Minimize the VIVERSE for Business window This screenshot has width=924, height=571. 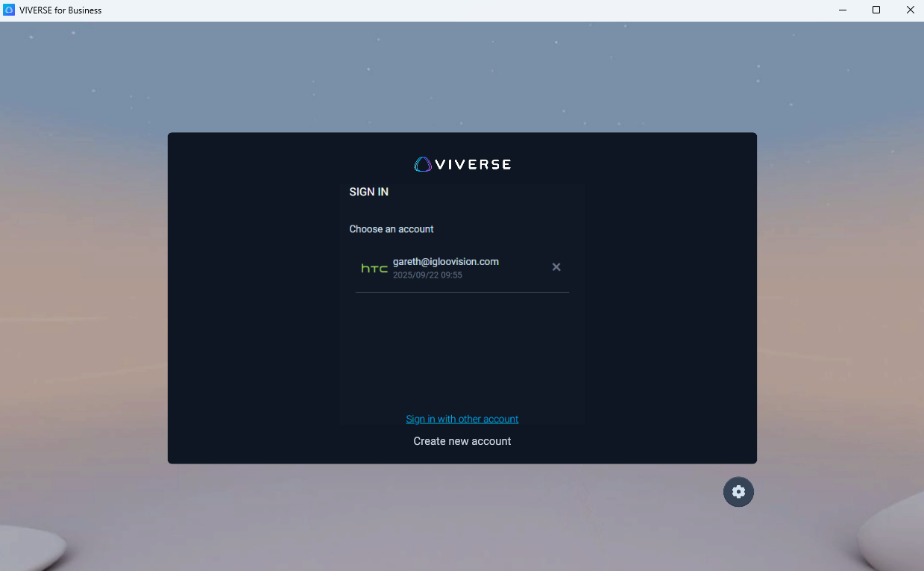pos(842,10)
